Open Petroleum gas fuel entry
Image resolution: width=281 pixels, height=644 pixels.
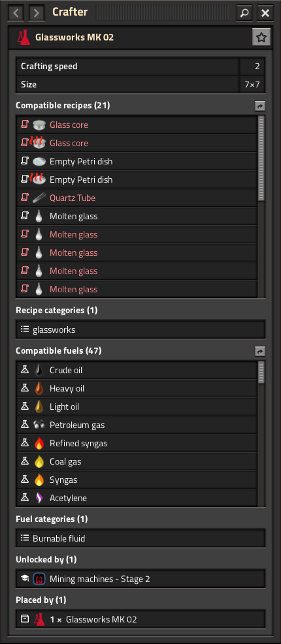[x=137, y=425]
